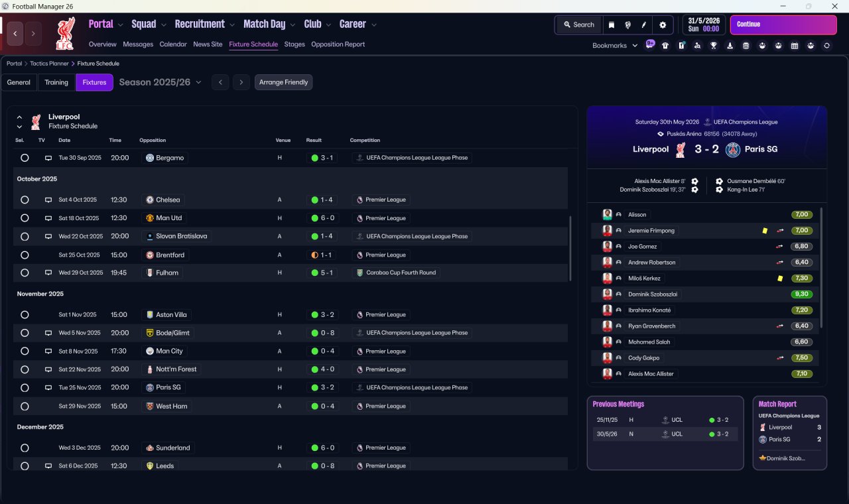The image size is (849, 504).
Task: Click the fixture list vertical scrollbar
Action: coord(570,248)
